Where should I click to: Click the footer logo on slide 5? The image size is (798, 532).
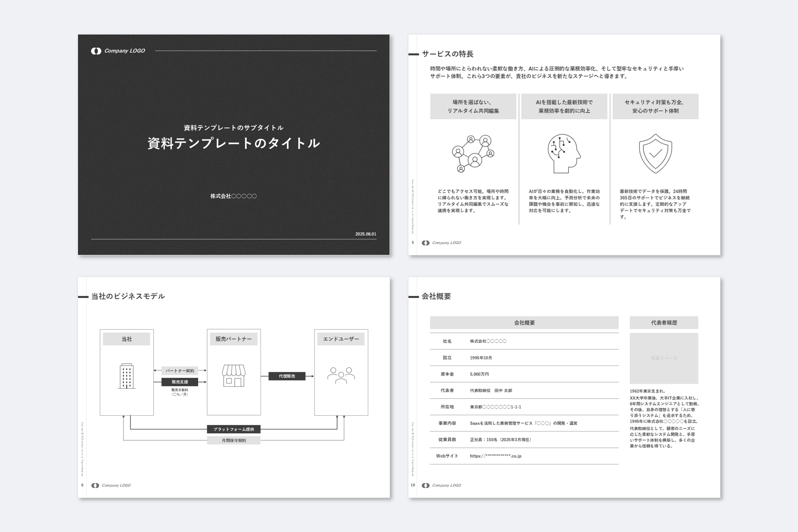click(441, 243)
